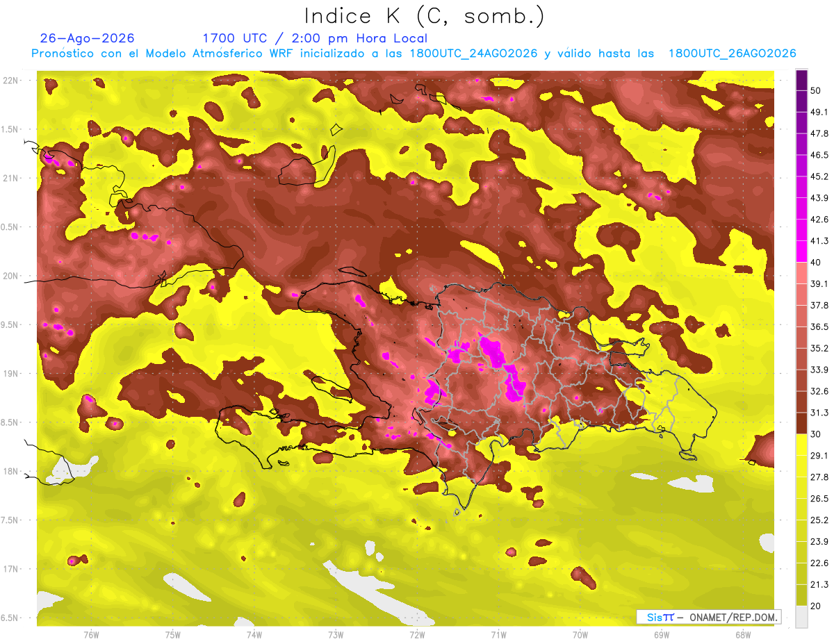Click the colorbar value '23.9'
The height and width of the screenshot is (644, 834).
pyautogui.click(x=819, y=541)
